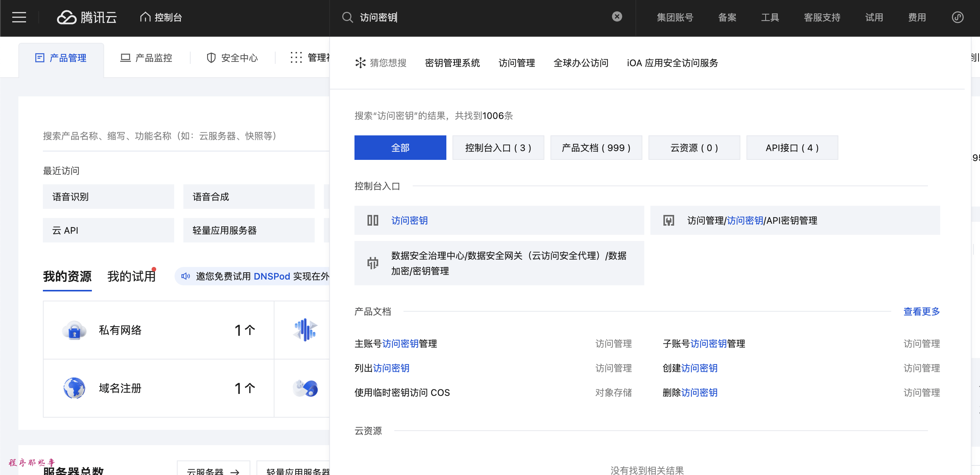Click the 私有网络 lock cloud icon

click(x=74, y=330)
